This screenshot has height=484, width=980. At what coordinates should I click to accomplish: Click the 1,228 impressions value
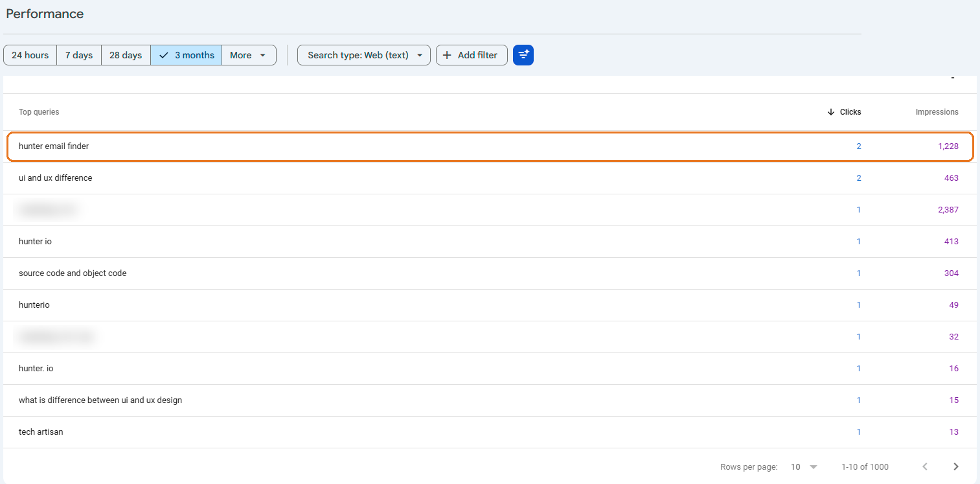pyautogui.click(x=948, y=146)
